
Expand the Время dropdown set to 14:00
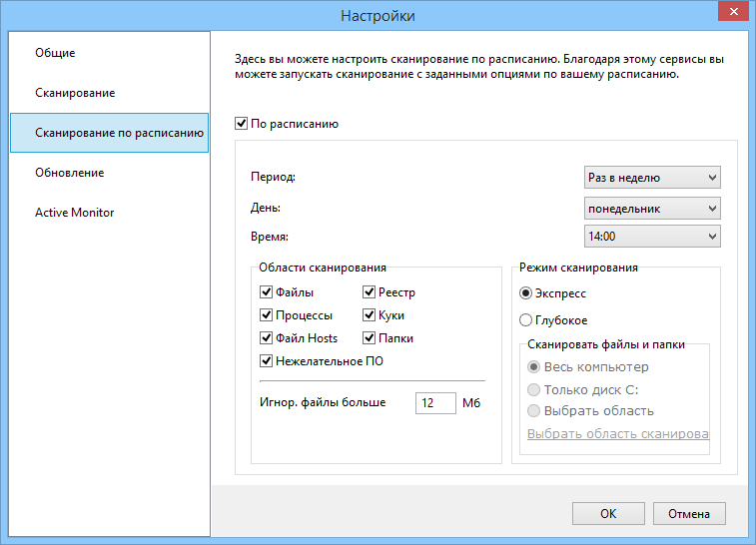pos(652,237)
